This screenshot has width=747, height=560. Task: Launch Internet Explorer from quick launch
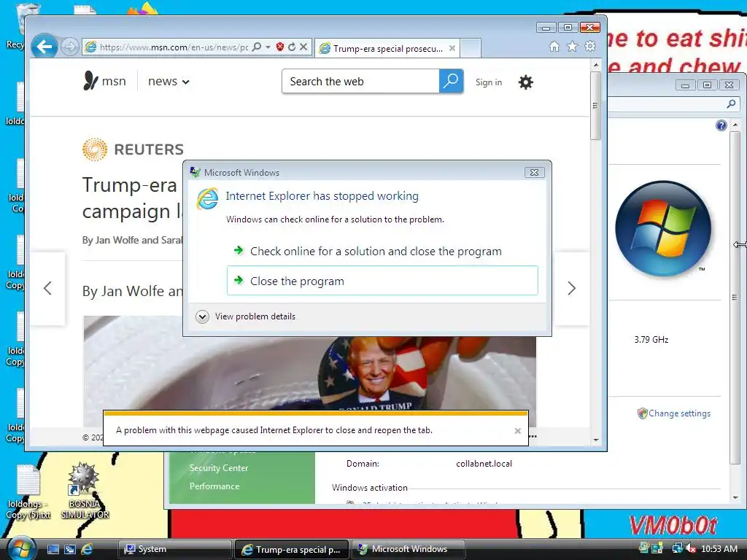88,549
